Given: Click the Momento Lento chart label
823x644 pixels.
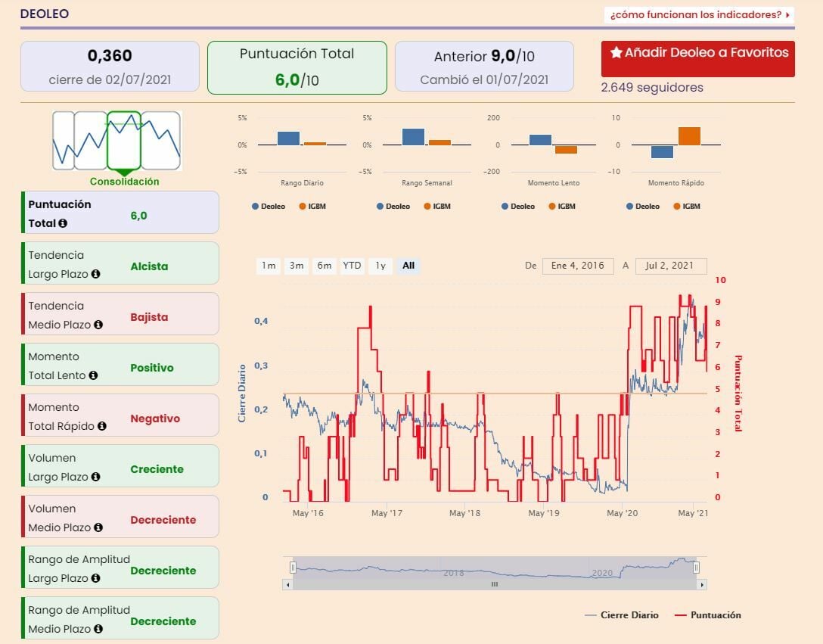Looking at the screenshot, I should [x=554, y=183].
